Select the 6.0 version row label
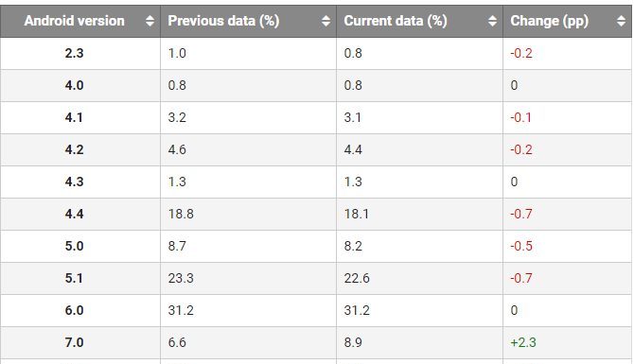Screen dimensions: 634x364 point(74,310)
